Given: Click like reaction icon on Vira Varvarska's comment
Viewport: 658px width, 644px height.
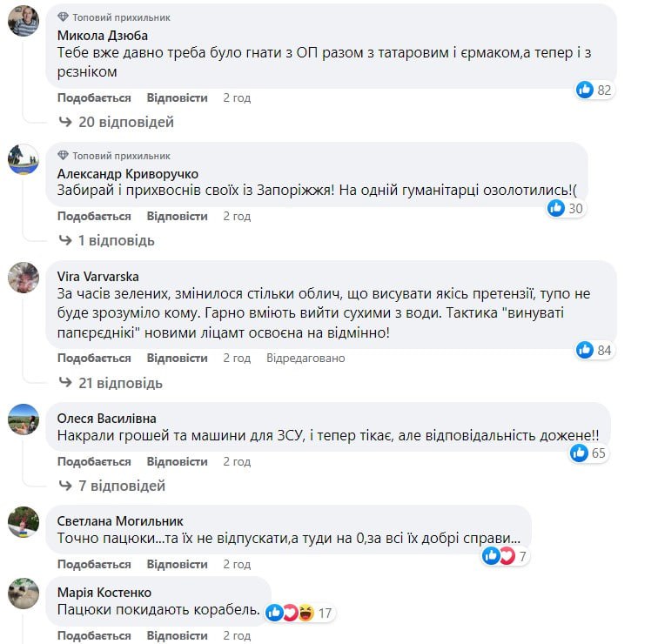Looking at the screenshot, I should pyautogui.click(x=585, y=350).
